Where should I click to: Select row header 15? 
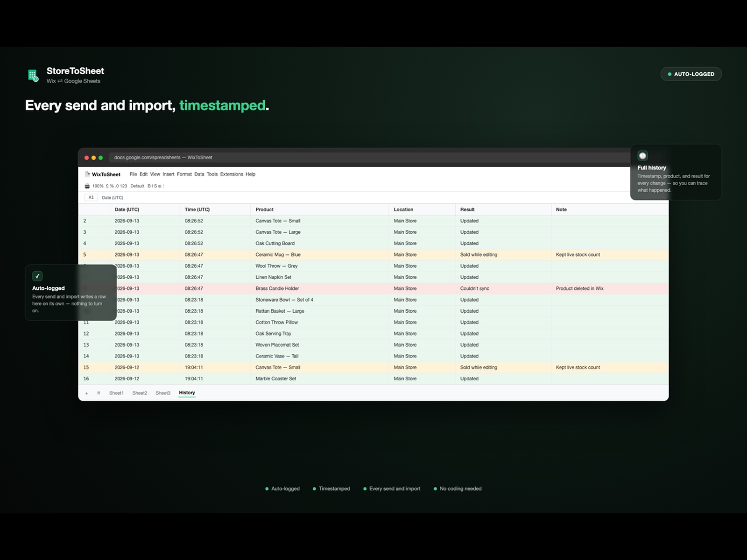click(x=94, y=367)
